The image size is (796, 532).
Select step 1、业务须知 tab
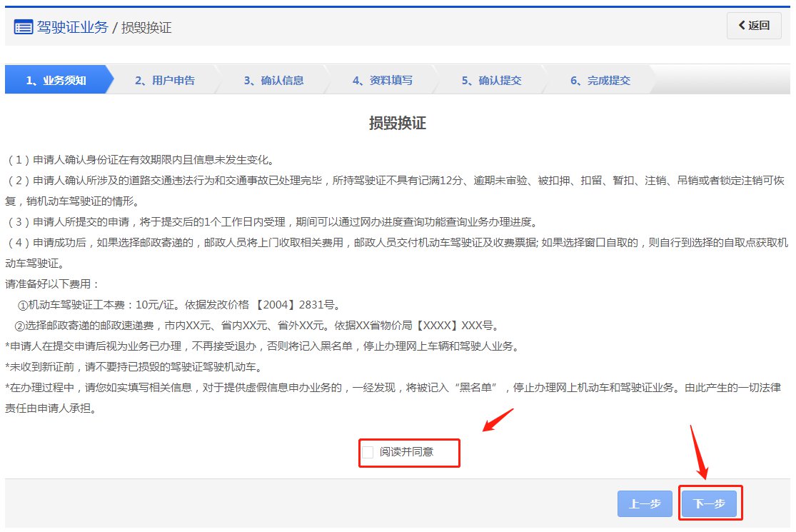pos(56,80)
